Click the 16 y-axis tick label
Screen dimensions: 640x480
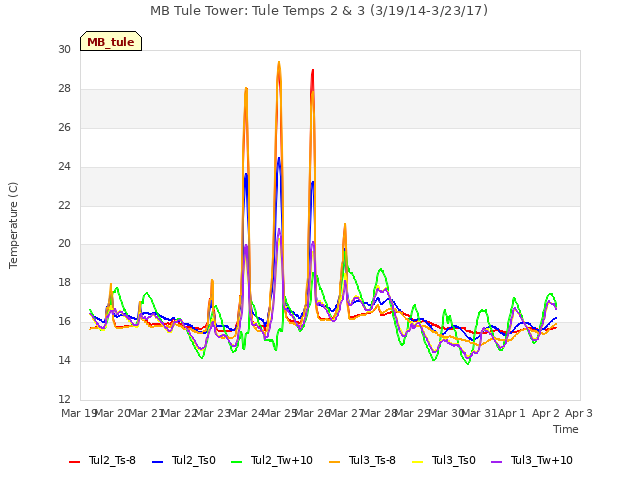(64, 322)
